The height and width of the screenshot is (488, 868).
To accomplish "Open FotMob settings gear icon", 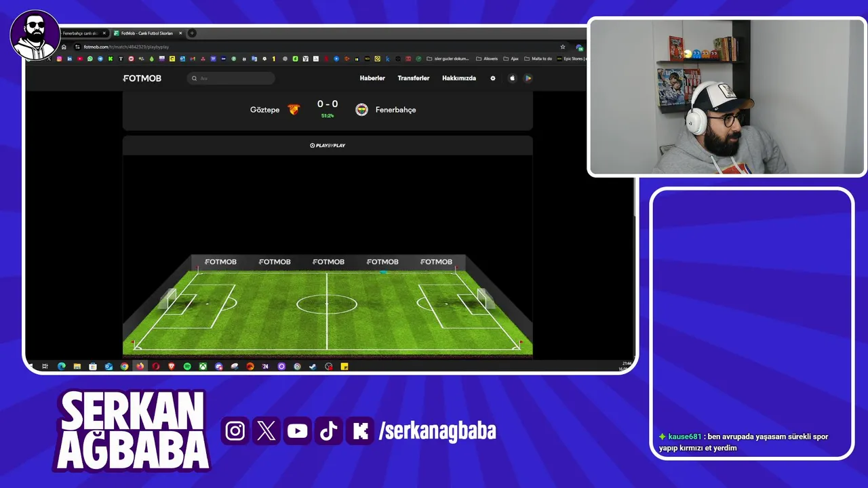I will [493, 78].
